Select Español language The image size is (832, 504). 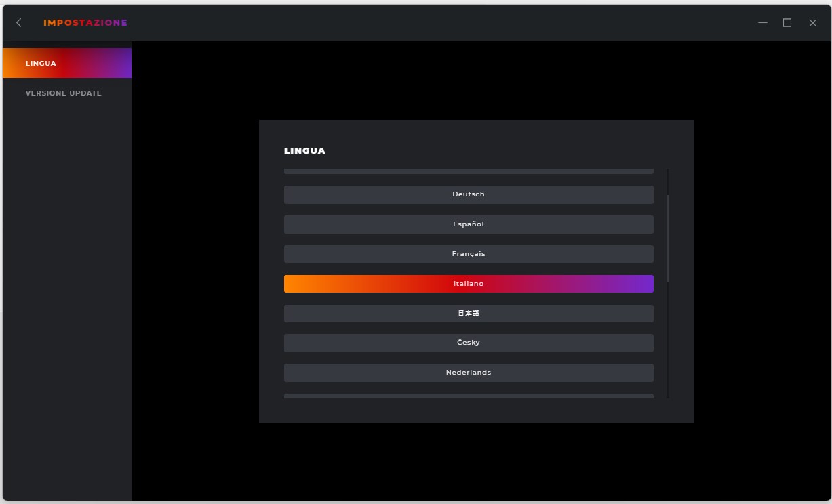point(469,224)
